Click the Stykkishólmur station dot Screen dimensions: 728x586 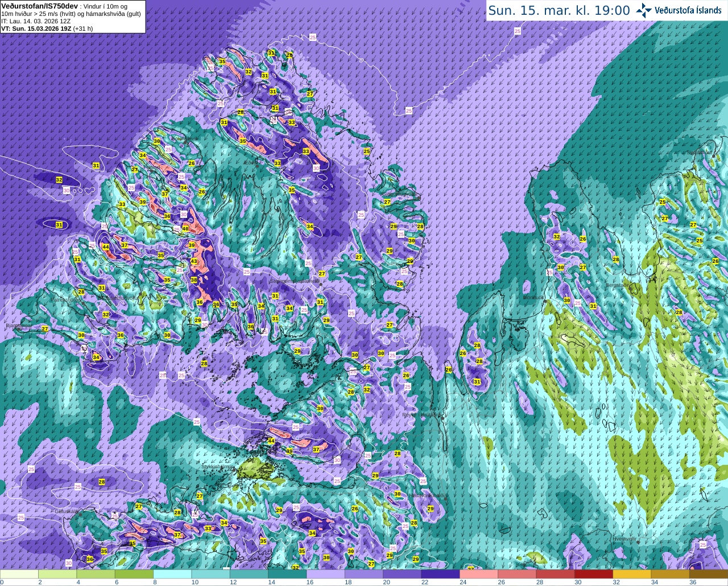(234, 470)
